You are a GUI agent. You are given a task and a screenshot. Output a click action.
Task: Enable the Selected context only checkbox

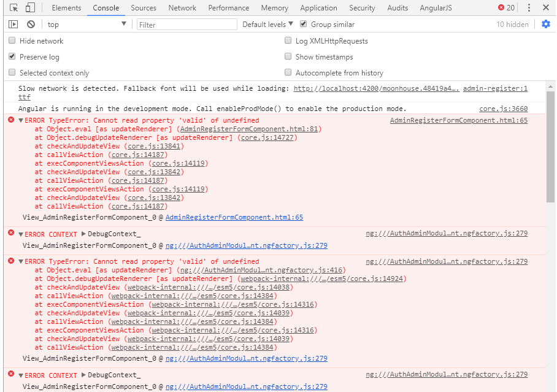tap(12, 72)
